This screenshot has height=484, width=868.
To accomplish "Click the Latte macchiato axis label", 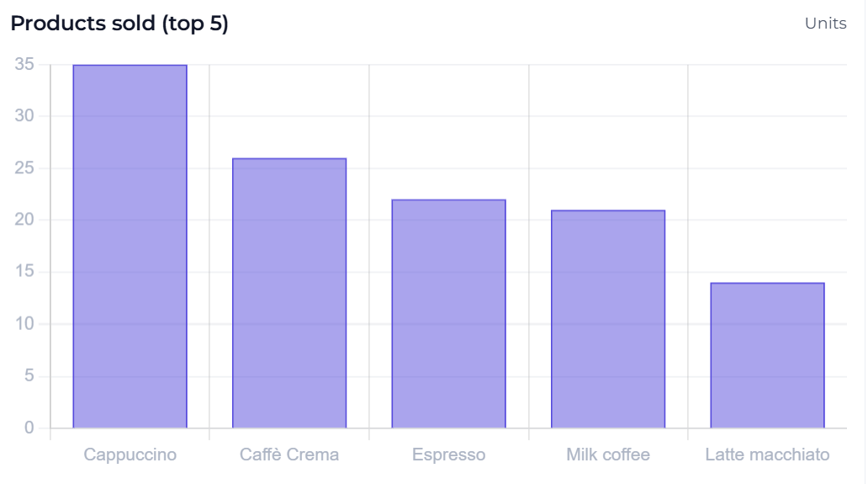I will click(x=767, y=455).
